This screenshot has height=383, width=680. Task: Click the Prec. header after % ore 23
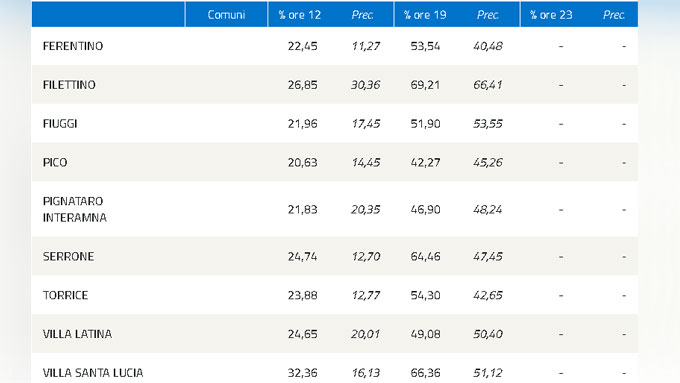(x=613, y=15)
